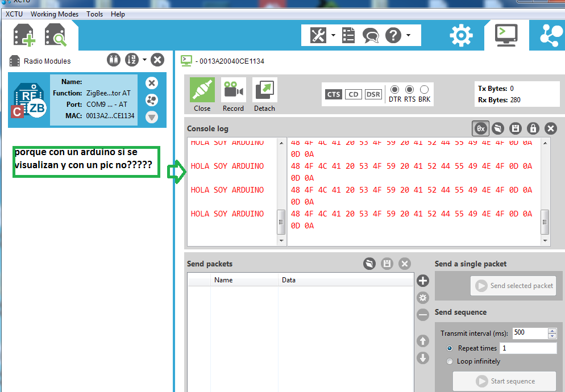Screen dimensions: 565x392
Task: Load packets list icon in Send packets
Action: (x=369, y=264)
